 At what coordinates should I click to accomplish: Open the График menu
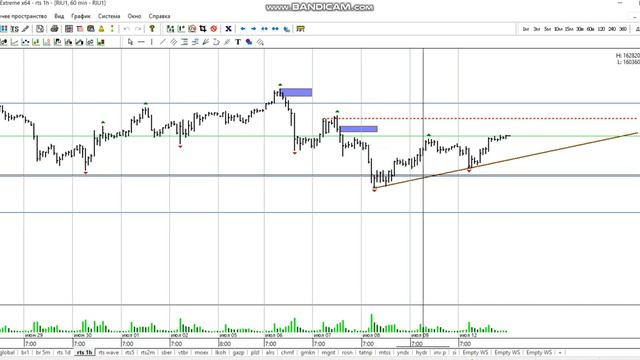click(x=81, y=16)
